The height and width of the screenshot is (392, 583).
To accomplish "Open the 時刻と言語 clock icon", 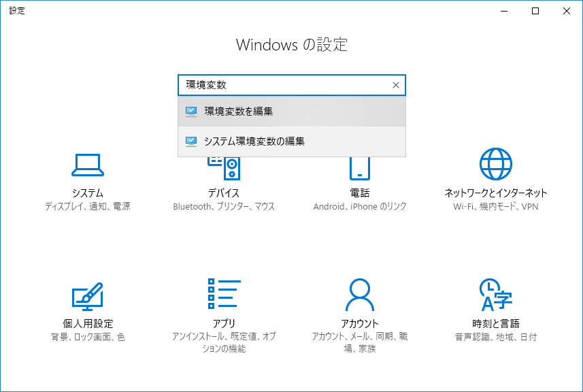I will 496,295.
